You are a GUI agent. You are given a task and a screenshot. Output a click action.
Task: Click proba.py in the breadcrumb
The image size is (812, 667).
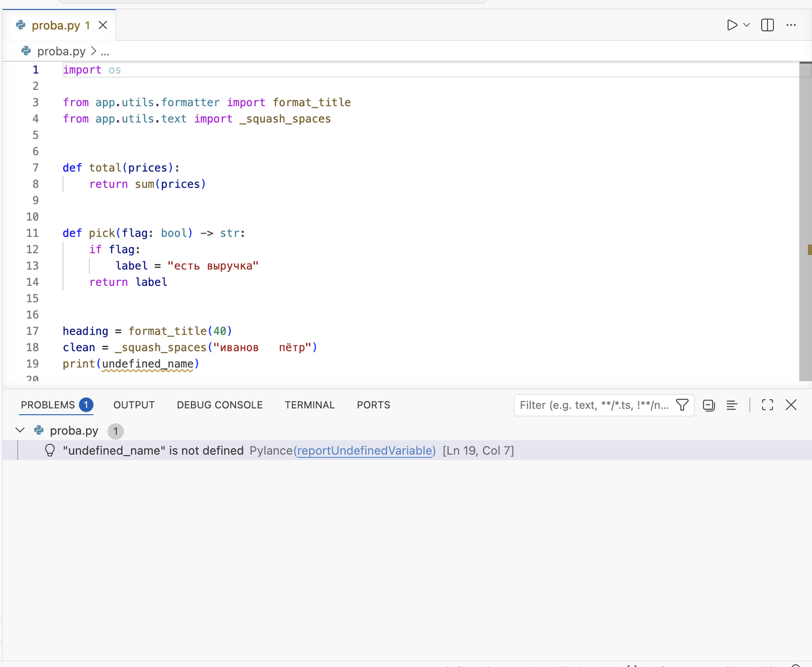click(61, 51)
